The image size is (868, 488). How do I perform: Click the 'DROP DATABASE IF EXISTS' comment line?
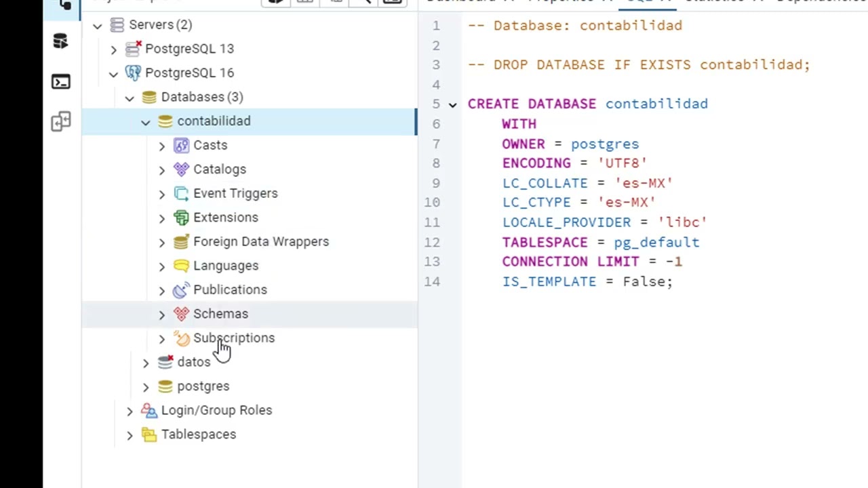click(639, 65)
